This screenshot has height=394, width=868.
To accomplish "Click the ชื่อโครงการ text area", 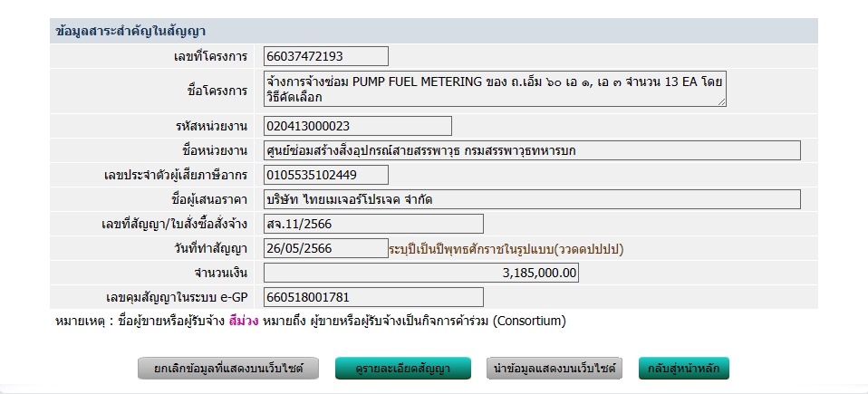I will [495, 90].
